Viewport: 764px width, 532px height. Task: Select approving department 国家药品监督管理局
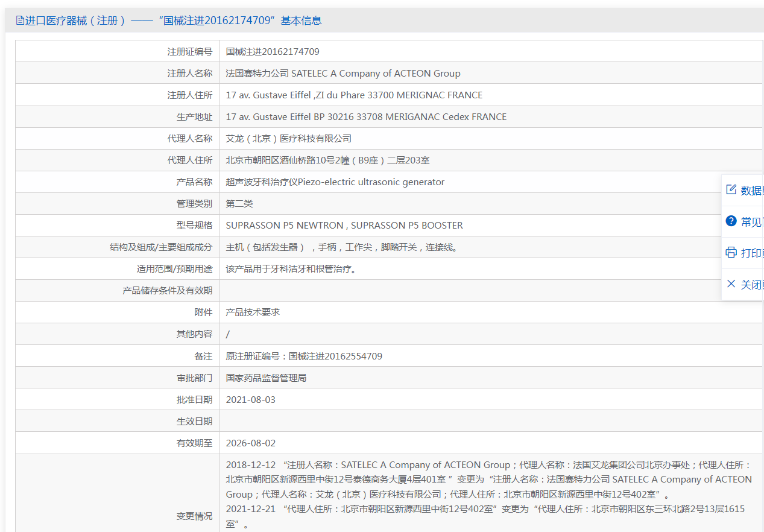266,378
